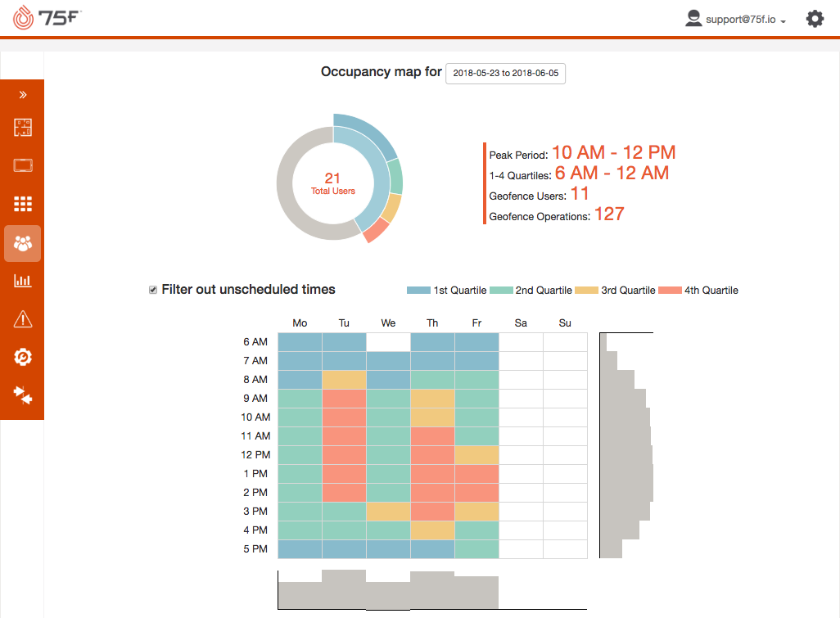Click the 1st Quartile legend swatch
840x618 pixels.
tap(418, 291)
